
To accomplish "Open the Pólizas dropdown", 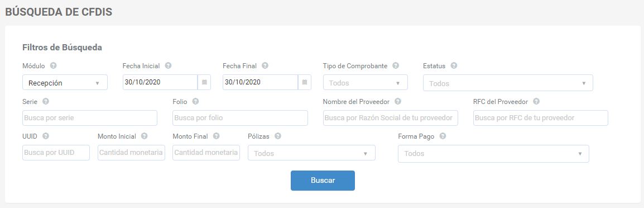I will [312, 153].
